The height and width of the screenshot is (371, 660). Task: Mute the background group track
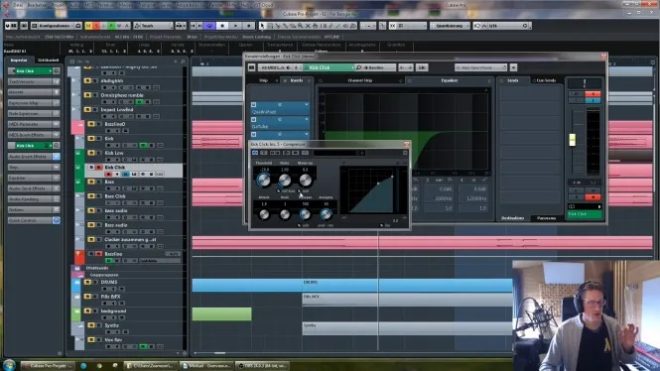[88, 311]
